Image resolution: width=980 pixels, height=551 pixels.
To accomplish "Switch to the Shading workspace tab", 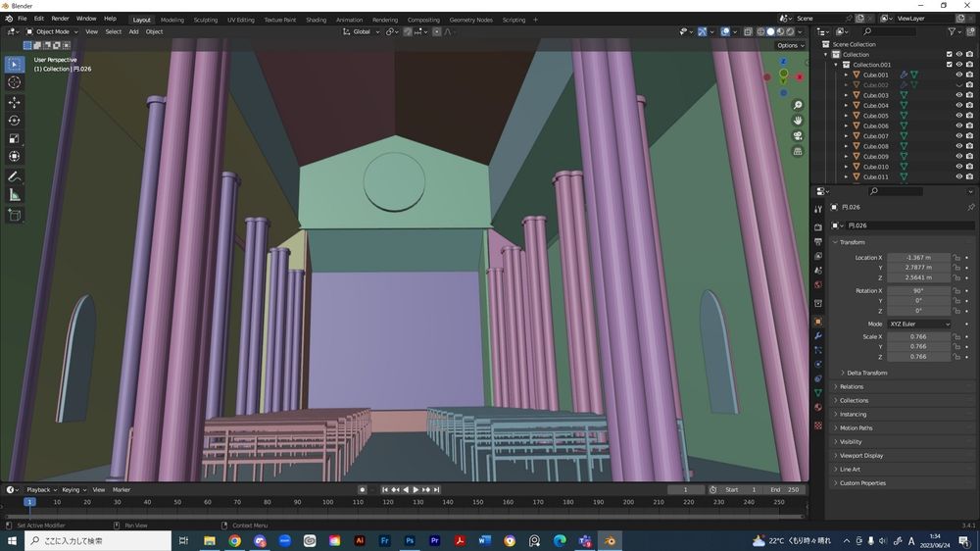I will click(x=316, y=20).
